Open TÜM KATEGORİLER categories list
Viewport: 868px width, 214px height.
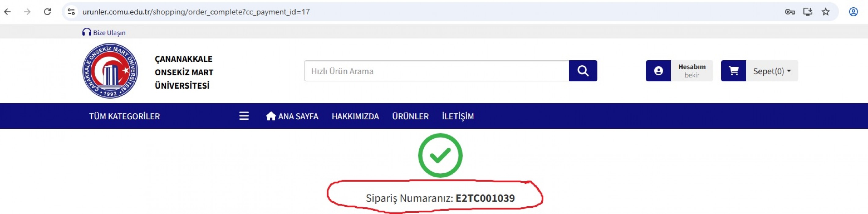pyautogui.click(x=124, y=116)
